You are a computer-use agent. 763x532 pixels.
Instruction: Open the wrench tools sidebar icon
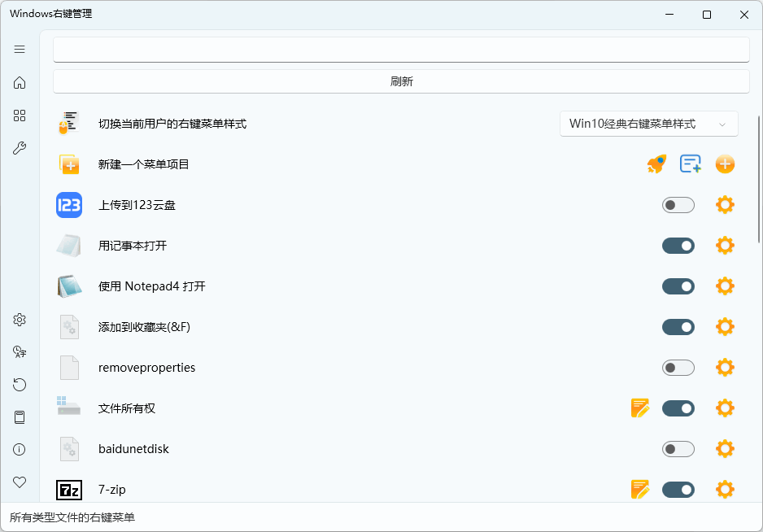[x=20, y=148]
